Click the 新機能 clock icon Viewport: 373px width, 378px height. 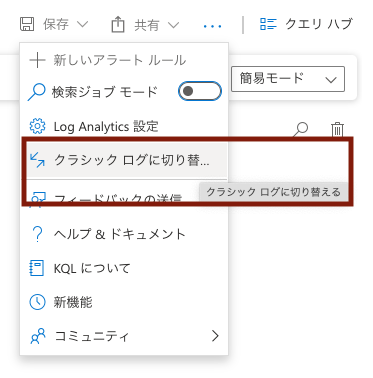[x=37, y=302]
